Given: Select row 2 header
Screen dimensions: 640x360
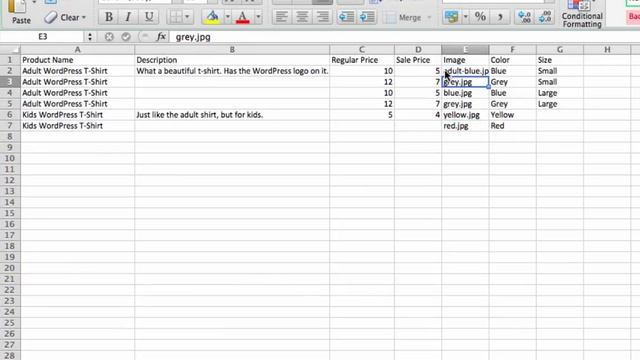Looking at the screenshot, I should 10,71.
